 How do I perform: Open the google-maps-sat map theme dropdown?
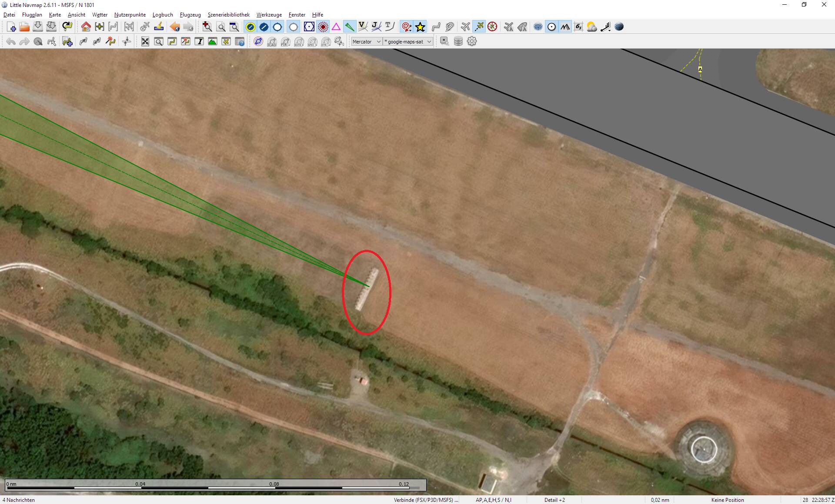407,41
